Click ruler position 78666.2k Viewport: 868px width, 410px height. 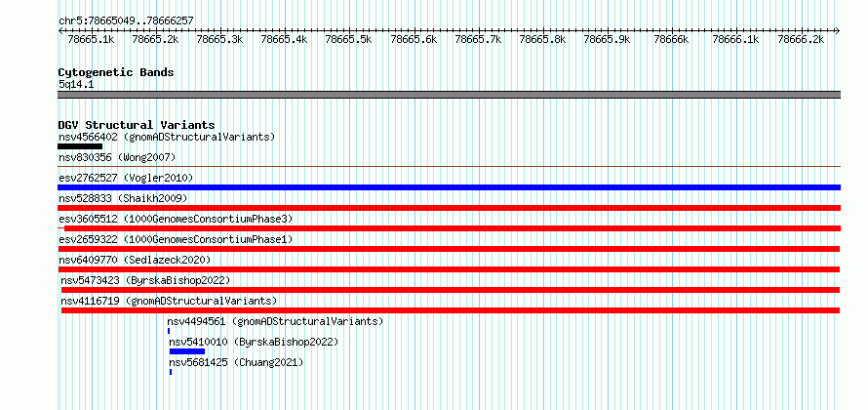(801, 39)
